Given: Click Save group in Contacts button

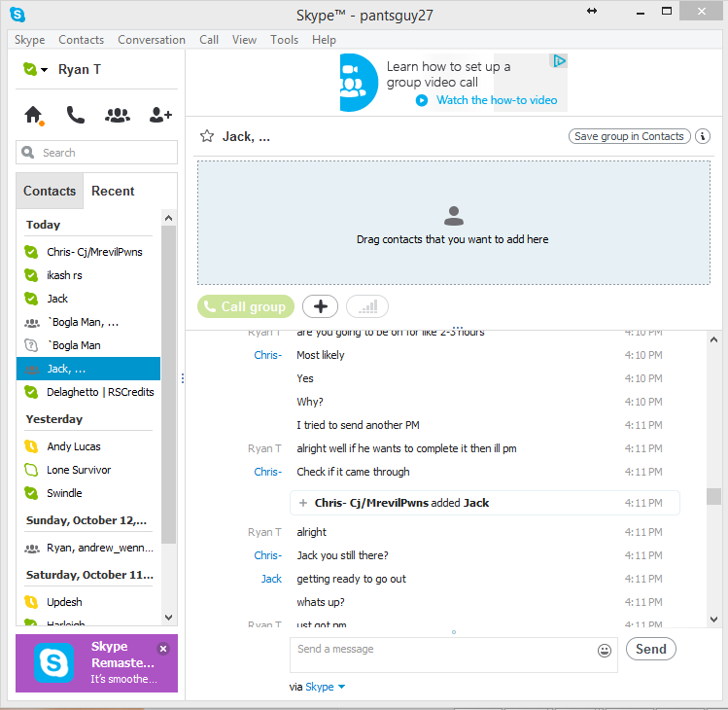Looking at the screenshot, I should (x=629, y=136).
